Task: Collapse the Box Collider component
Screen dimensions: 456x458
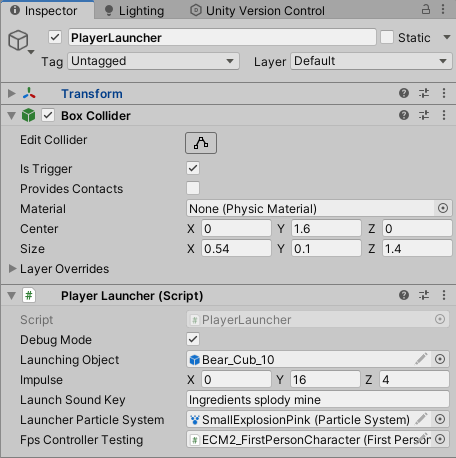Action: point(11,116)
